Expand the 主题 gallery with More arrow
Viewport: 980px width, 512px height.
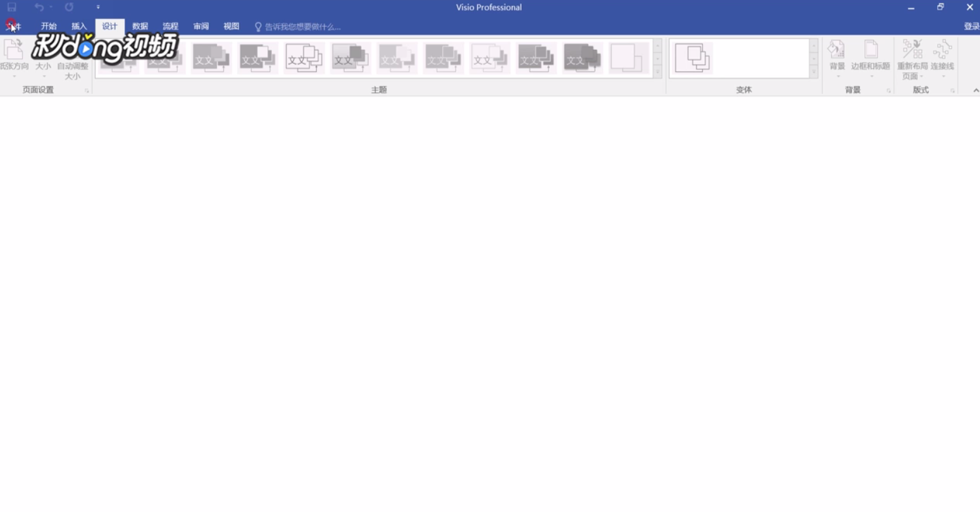click(x=657, y=71)
